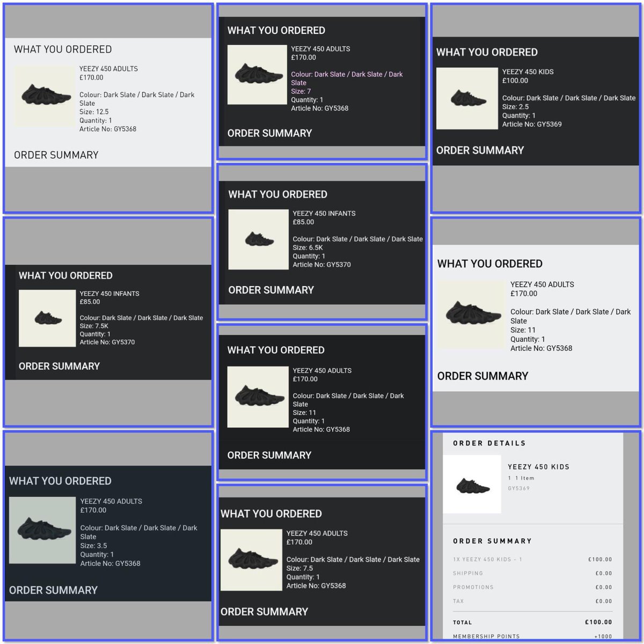Image resolution: width=644 pixels, height=644 pixels.
Task: Click 'YEEZY 450 ADULTS' title in the size 12.5 order
Action: tap(108, 69)
